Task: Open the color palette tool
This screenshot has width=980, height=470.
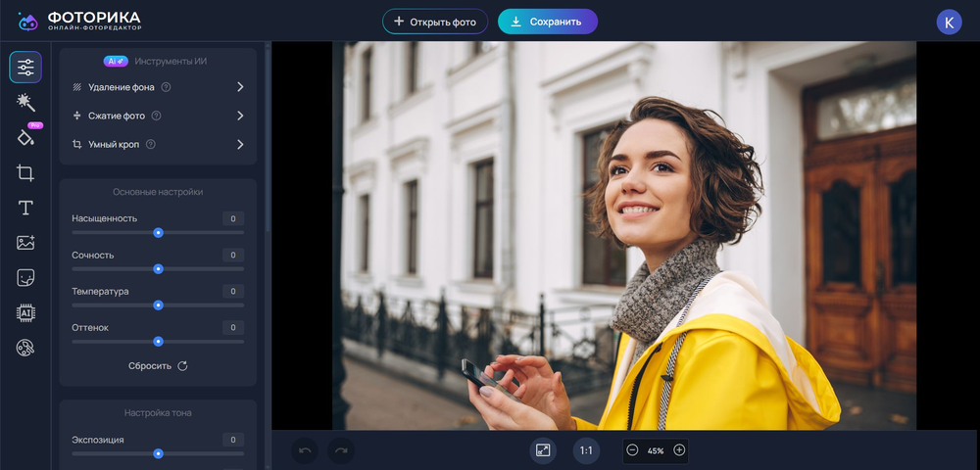Action: click(x=25, y=348)
